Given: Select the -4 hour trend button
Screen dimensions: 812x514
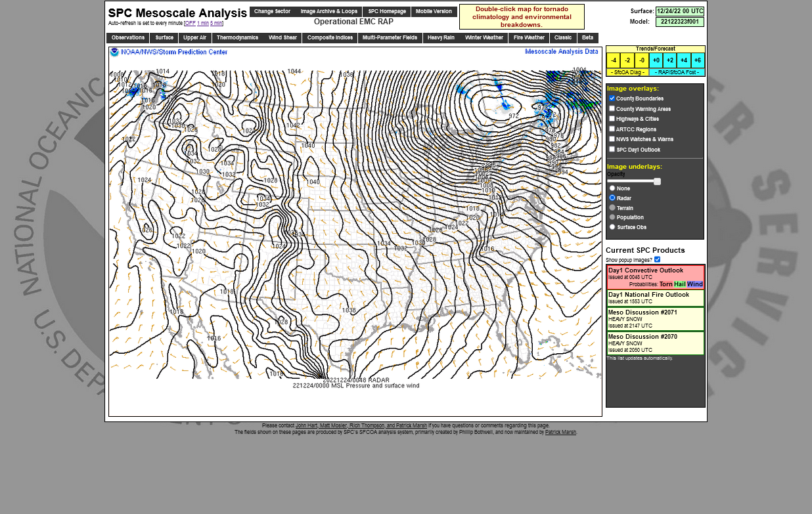Looking at the screenshot, I should pos(613,60).
